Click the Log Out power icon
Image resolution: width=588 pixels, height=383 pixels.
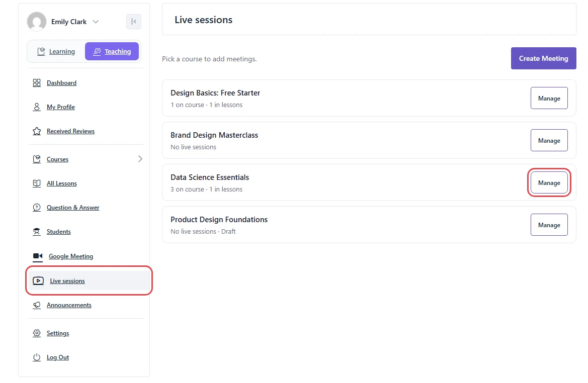click(37, 357)
